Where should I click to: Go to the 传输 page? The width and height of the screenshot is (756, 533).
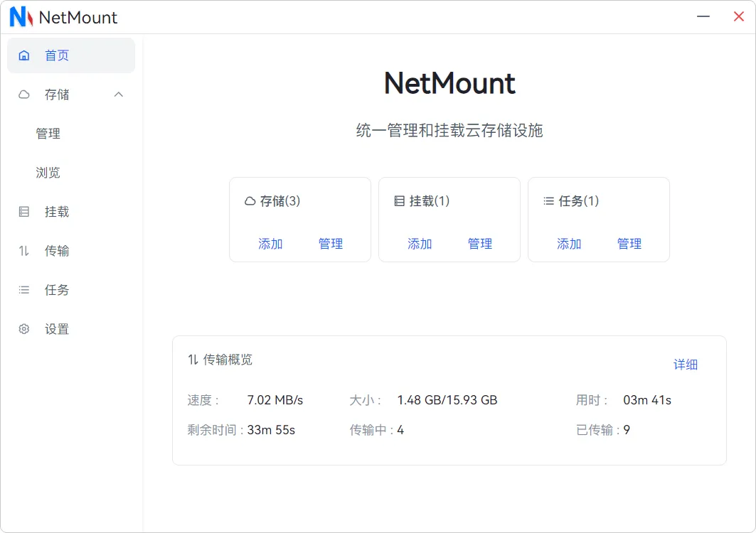57,251
